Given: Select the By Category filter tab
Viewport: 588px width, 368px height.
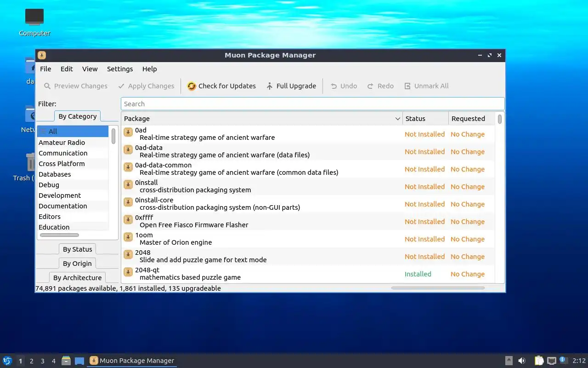Looking at the screenshot, I should (x=78, y=116).
